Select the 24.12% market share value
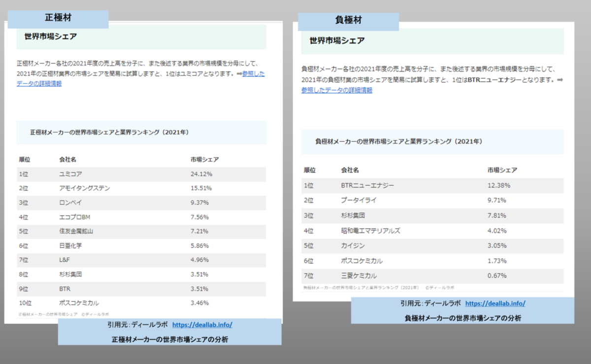The width and height of the screenshot is (591, 364). click(x=201, y=174)
